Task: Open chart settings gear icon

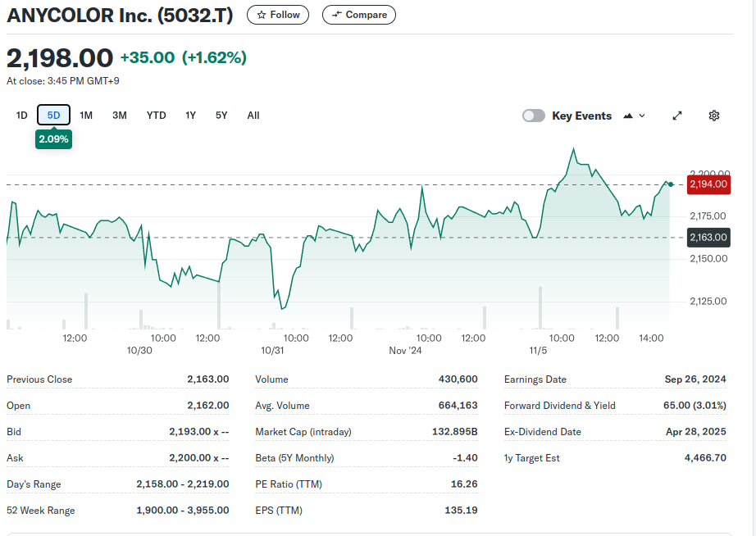Action: click(x=714, y=116)
